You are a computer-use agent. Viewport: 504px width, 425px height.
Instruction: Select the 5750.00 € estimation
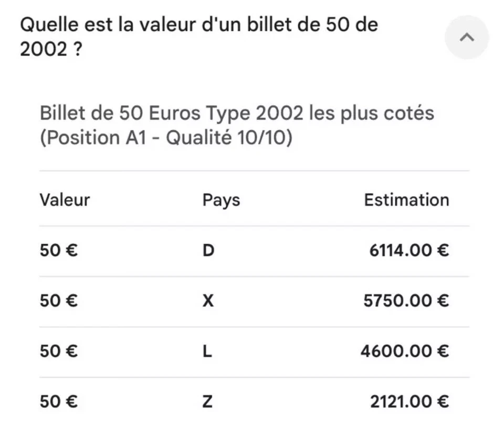tap(407, 301)
